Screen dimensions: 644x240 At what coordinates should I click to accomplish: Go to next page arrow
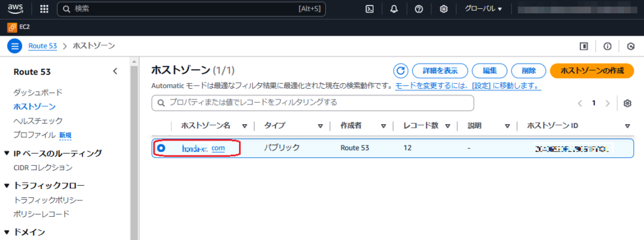(x=608, y=103)
